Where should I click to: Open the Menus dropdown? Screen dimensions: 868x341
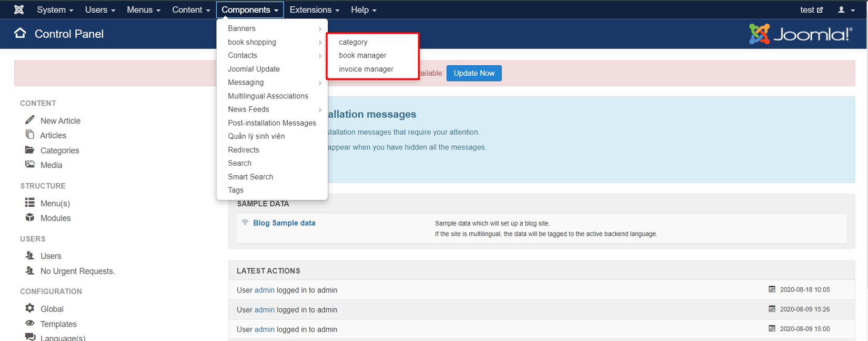144,9
